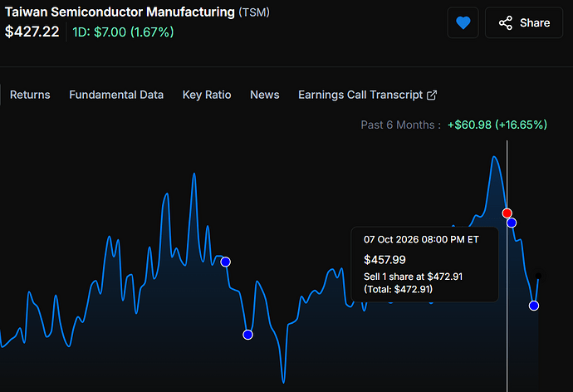Click the Taiwan Semiconductor Manufacturing title

120,12
